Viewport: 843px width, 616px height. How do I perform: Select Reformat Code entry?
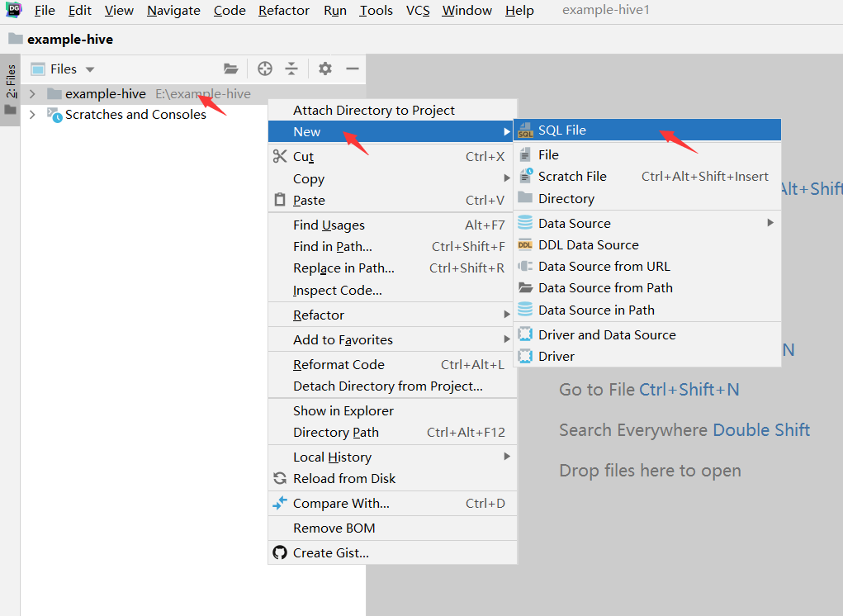[392, 364]
